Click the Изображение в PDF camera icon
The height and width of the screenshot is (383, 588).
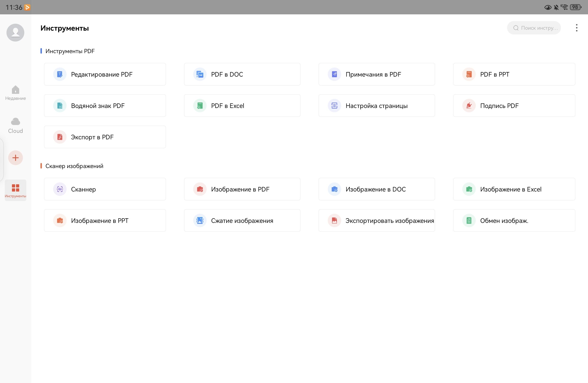[x=200, y=189]
